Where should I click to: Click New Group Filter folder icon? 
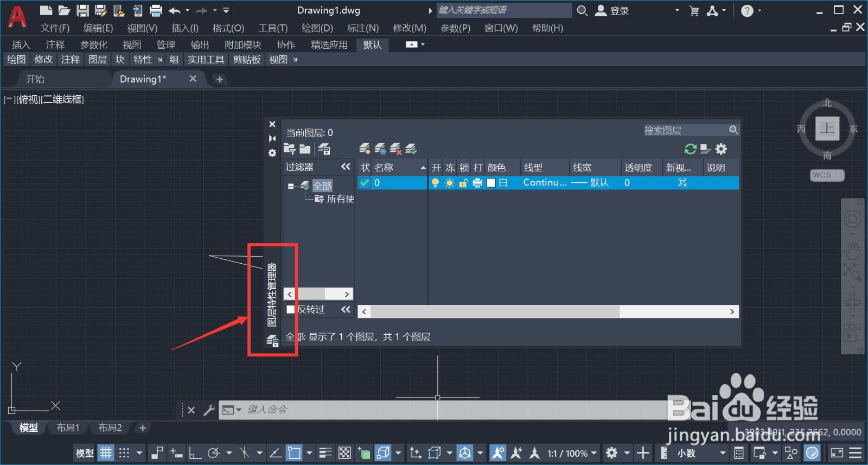pyautogui.click(x=305, y=149)
